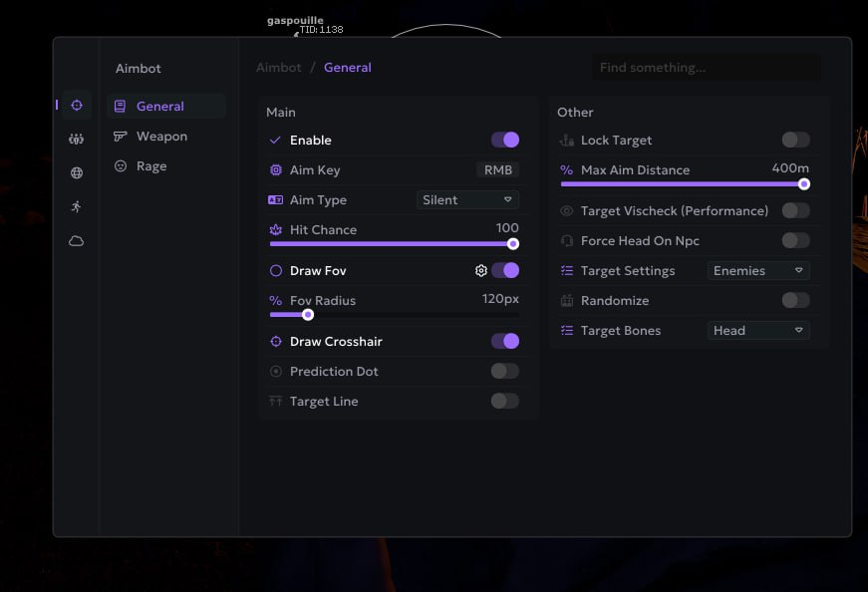Click the RMB Aim Key bind button
868x592 pixels.
click(x=497, y=170)
